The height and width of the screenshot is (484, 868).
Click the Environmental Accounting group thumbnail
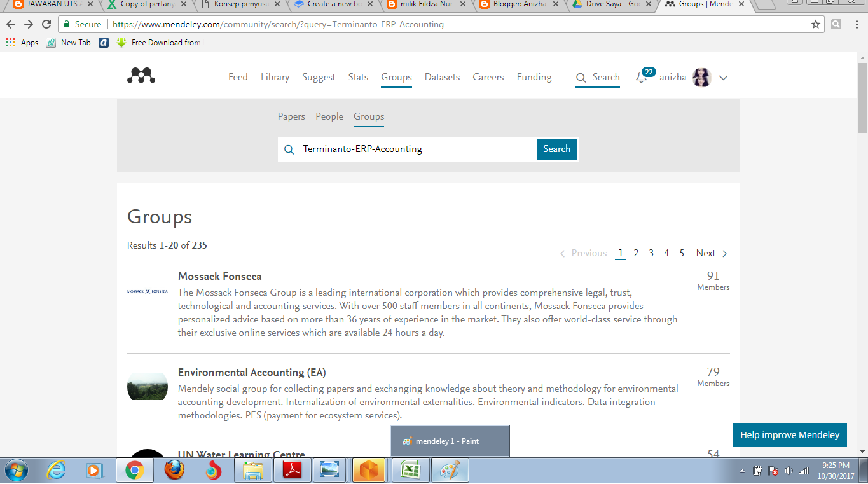coord(148,387)
